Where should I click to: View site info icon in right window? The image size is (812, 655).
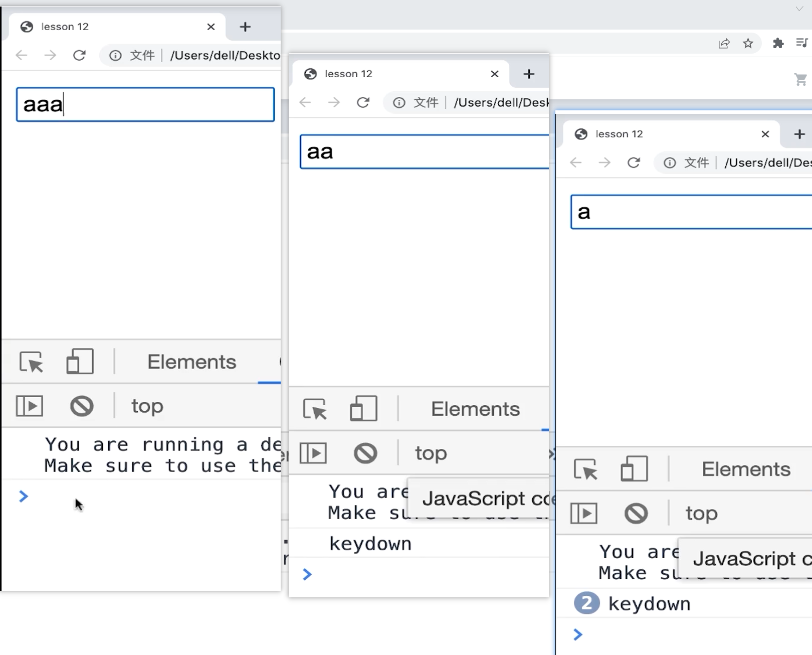670,162
